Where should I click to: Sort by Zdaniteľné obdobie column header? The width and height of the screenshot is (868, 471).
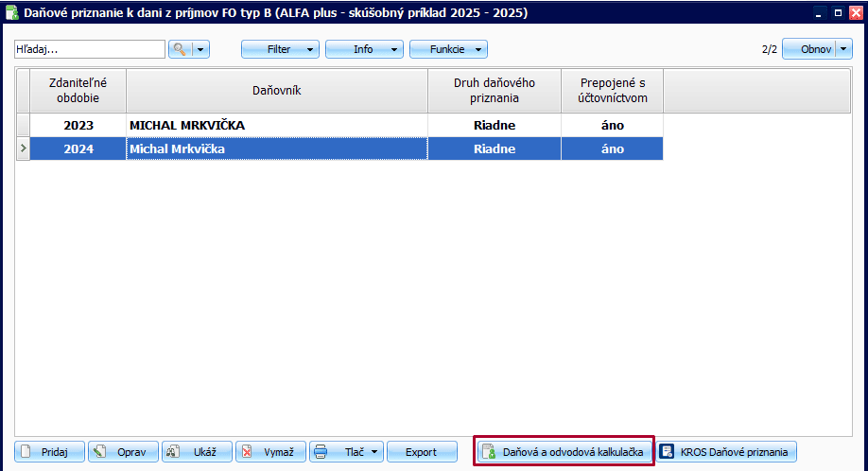[x=78, y=90]
